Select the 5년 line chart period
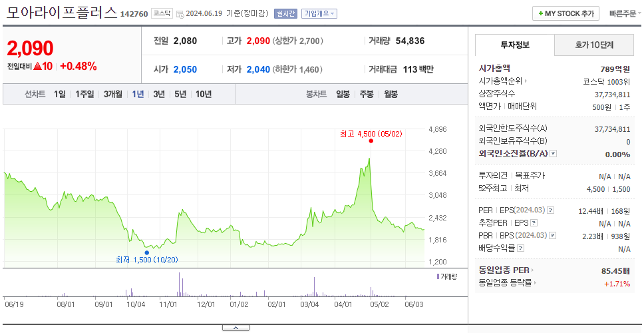644x333 pixels. [x=180, y=94]
